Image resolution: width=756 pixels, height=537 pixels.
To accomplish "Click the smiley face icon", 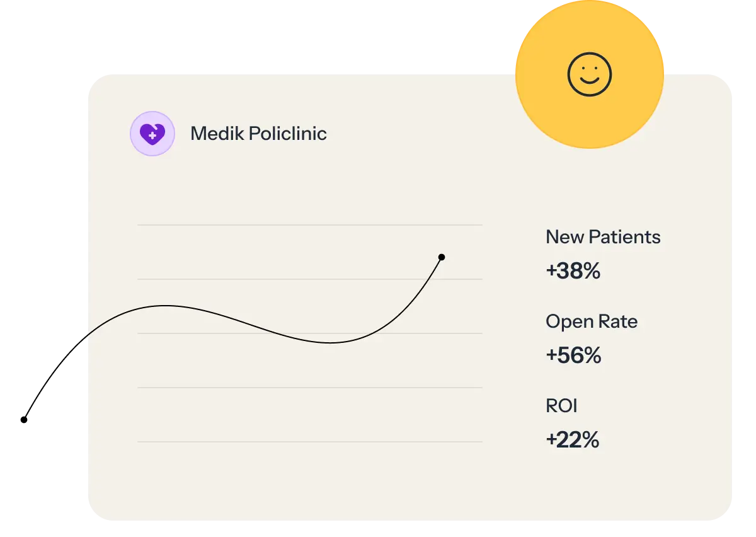I will pos(589,74).
